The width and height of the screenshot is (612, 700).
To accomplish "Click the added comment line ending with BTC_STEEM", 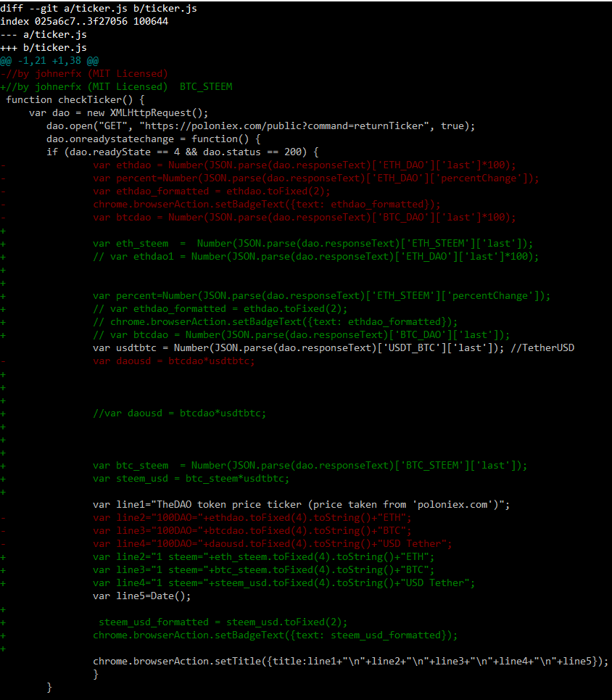I will point(117,86).
